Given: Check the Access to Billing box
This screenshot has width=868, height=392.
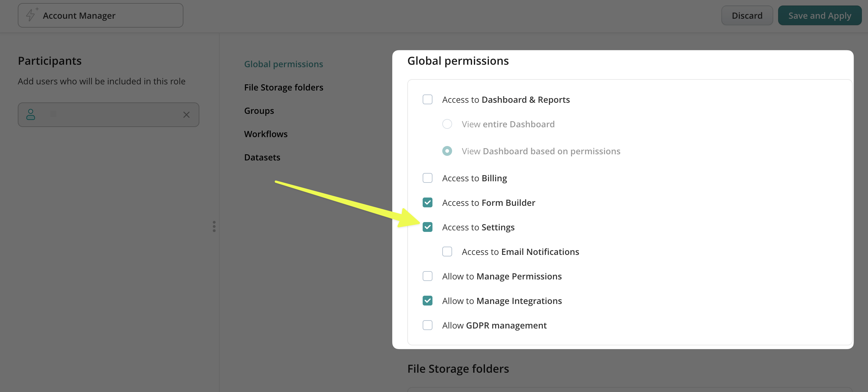Looking at the screenshot, I should coord(427,178).
